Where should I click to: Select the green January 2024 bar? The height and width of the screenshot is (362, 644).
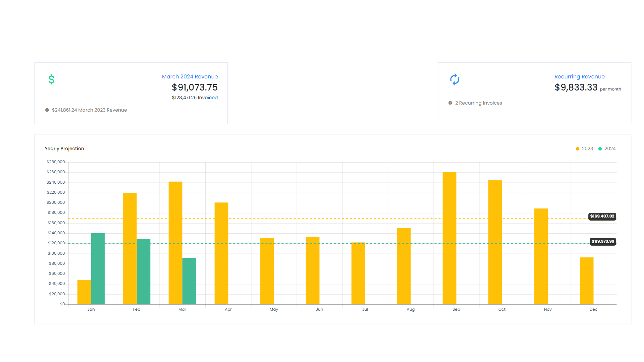click(x=98, y=268)
